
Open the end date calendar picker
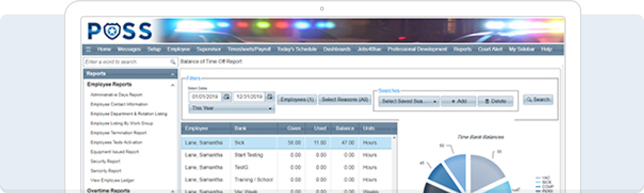270,97
